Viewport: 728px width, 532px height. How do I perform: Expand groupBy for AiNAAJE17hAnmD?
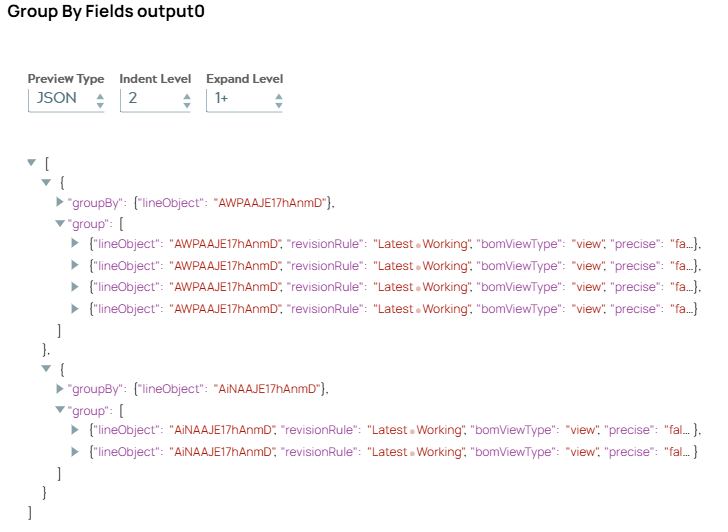point(59,389)
